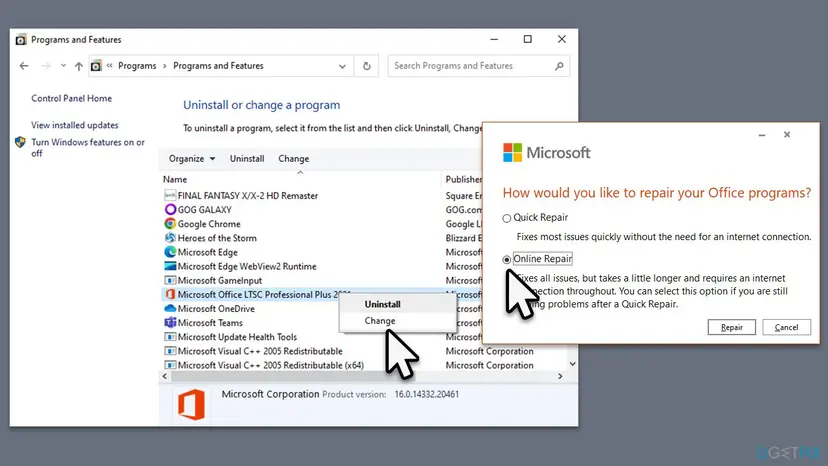Sort by the Name column header
This screenshot has height=466, width=828.
175,180
